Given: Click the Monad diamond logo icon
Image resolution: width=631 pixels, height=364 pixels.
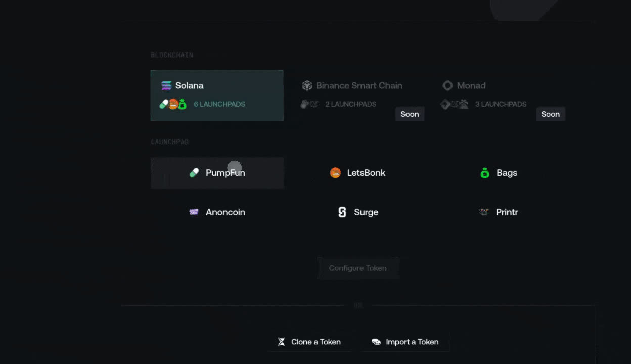Looking at the screenshot, I should (447, 85).
